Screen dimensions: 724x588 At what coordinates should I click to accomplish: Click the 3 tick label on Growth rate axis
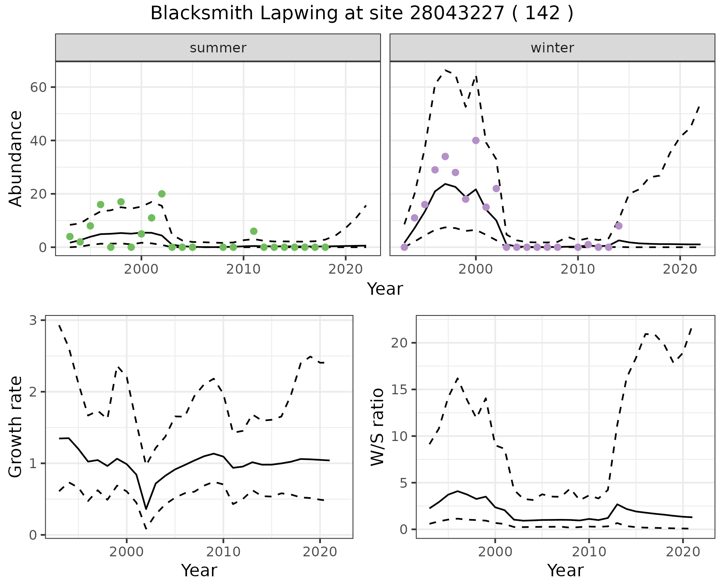point(33,320)
